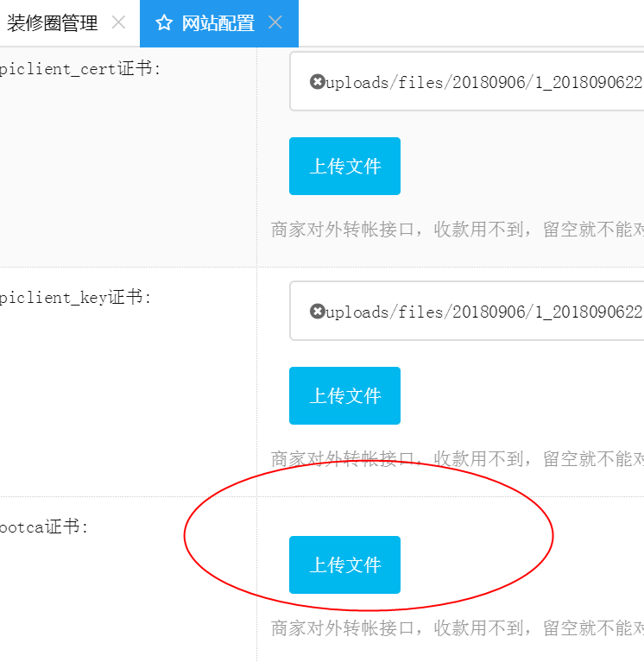Select the 网站配置 tab
644x662 pixels.
coord(218,23)
